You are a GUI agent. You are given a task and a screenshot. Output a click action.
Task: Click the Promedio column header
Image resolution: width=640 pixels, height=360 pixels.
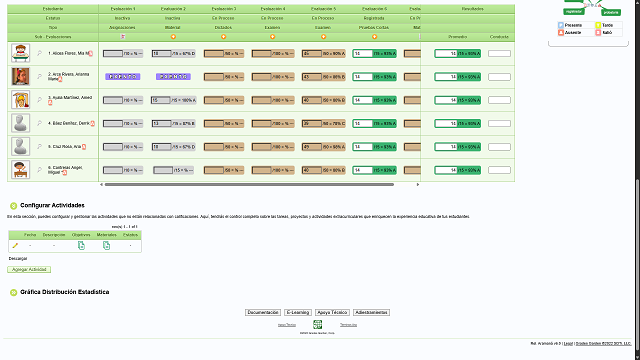click(x=458, y=37)
